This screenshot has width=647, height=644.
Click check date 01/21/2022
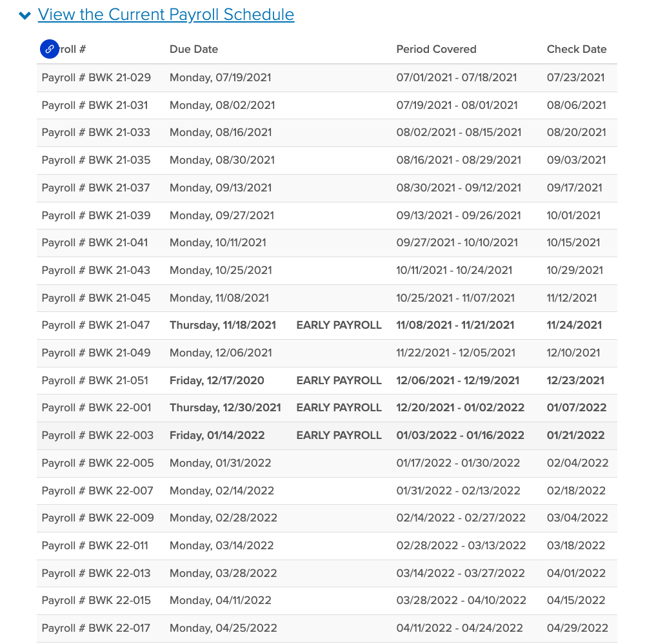(x=575, y=435)
